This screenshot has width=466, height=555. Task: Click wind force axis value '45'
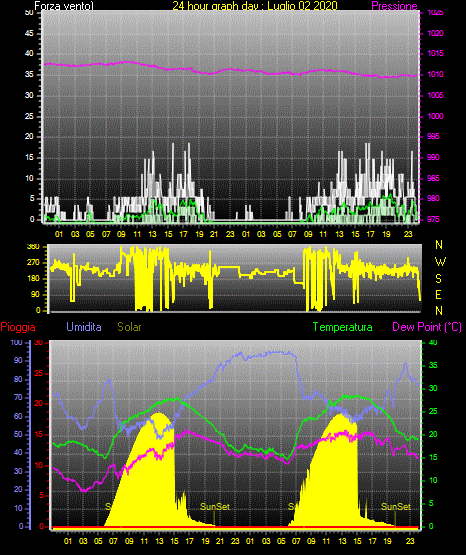click(x=29, y=33)
